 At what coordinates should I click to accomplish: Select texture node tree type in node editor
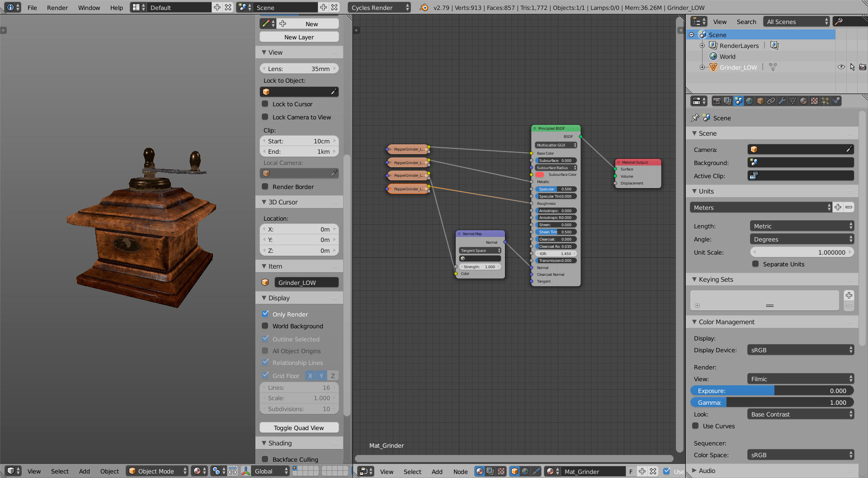[501, 471]
